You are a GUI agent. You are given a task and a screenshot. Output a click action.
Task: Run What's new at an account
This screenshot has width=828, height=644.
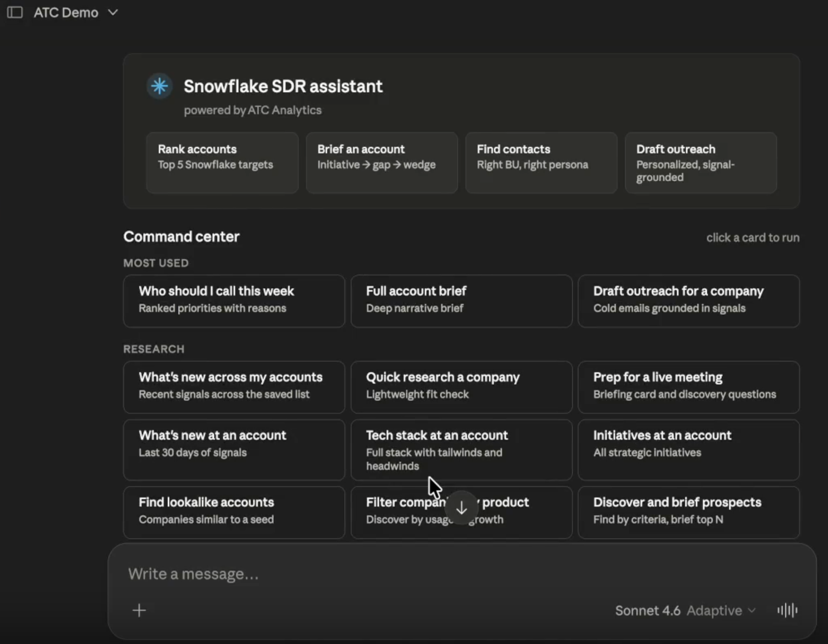234,450
